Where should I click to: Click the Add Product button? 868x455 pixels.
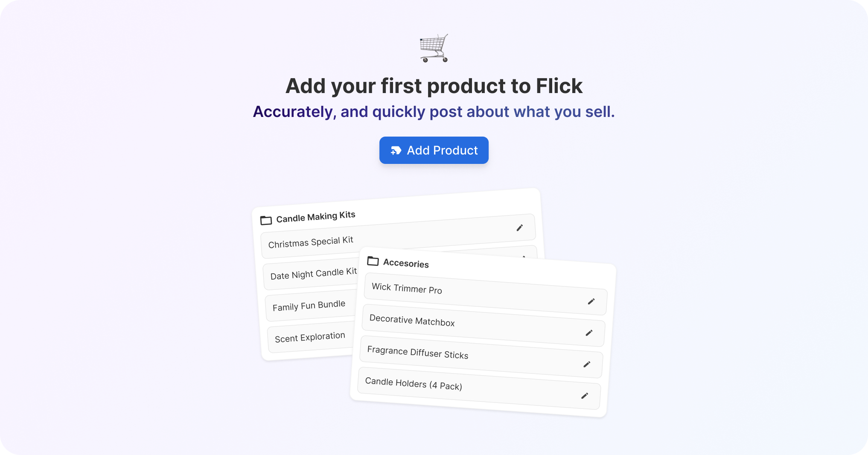pyautogui.click(x=434, y=150)
